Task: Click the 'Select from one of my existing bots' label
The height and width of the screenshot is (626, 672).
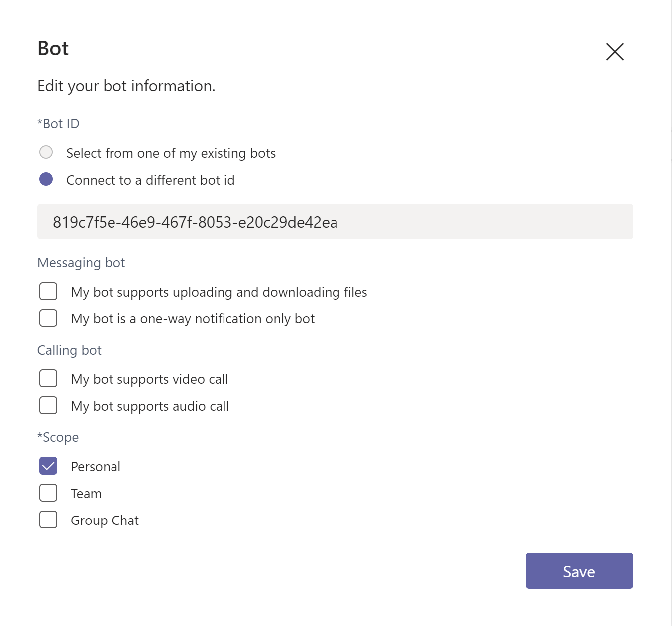Action: click(171, 153)
